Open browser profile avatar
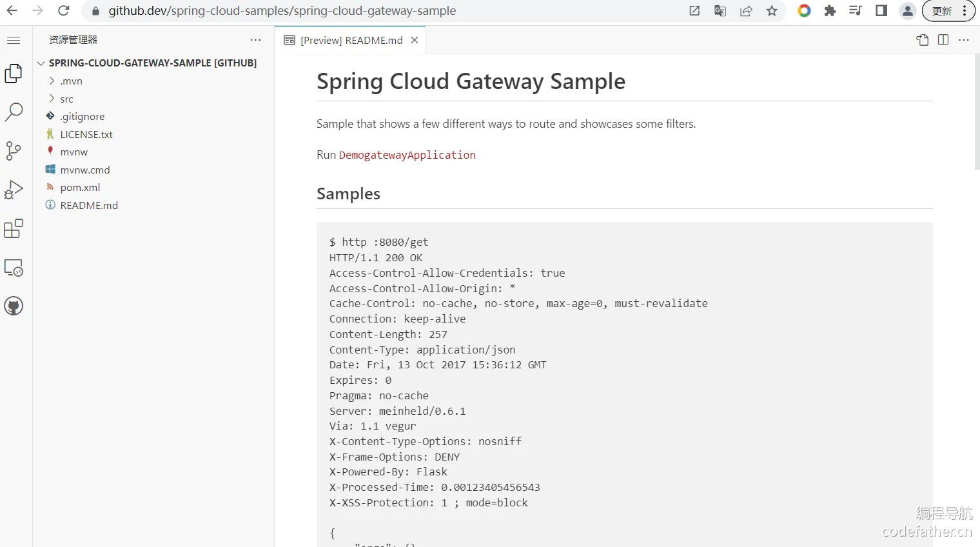This screenshot has width=980, height=547. click(x=907, y=11)
